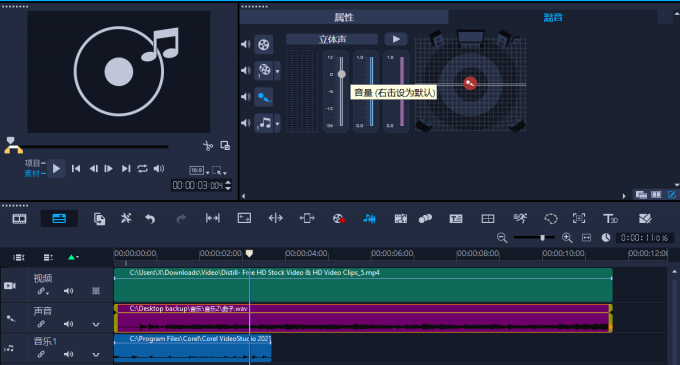Open overlay track dropdown arrow in mixer
The height and width of the screenshot is (365, 680).
278,71
